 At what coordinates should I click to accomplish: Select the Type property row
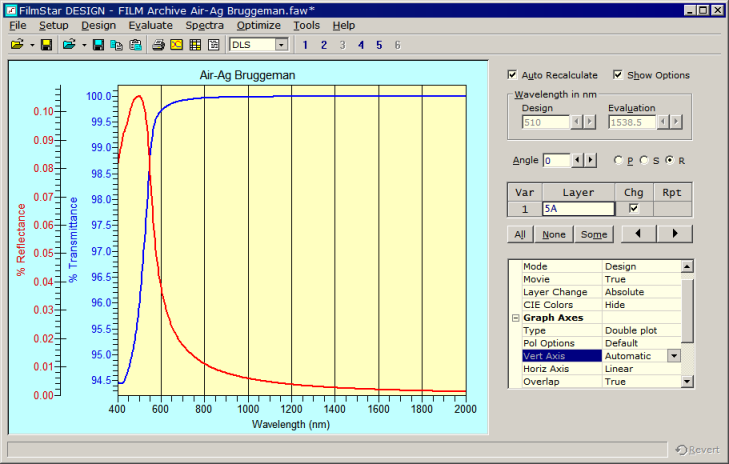[602, 331]
